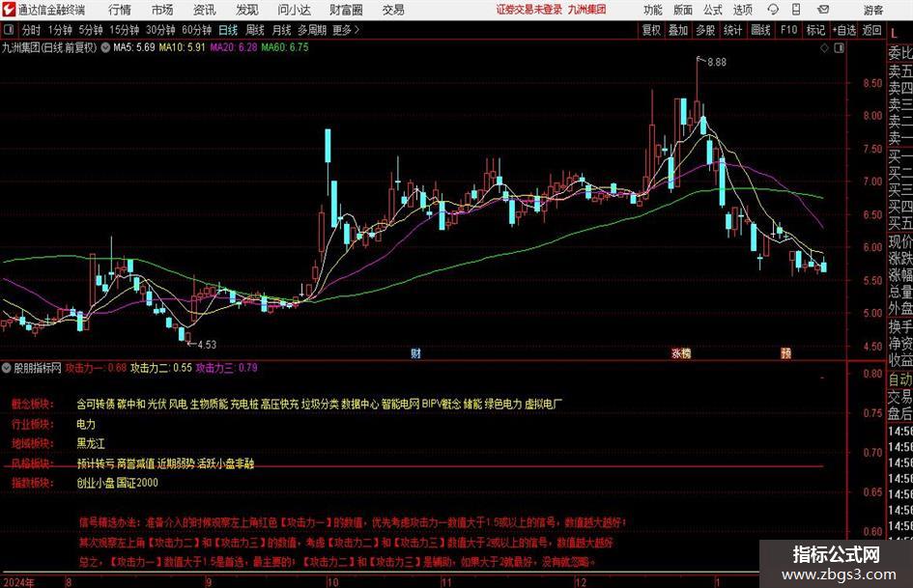The height and width of the screenshot is (588, 913).
Task: Switch to 月线 monthly tab
Action: (x=282, y=30)
